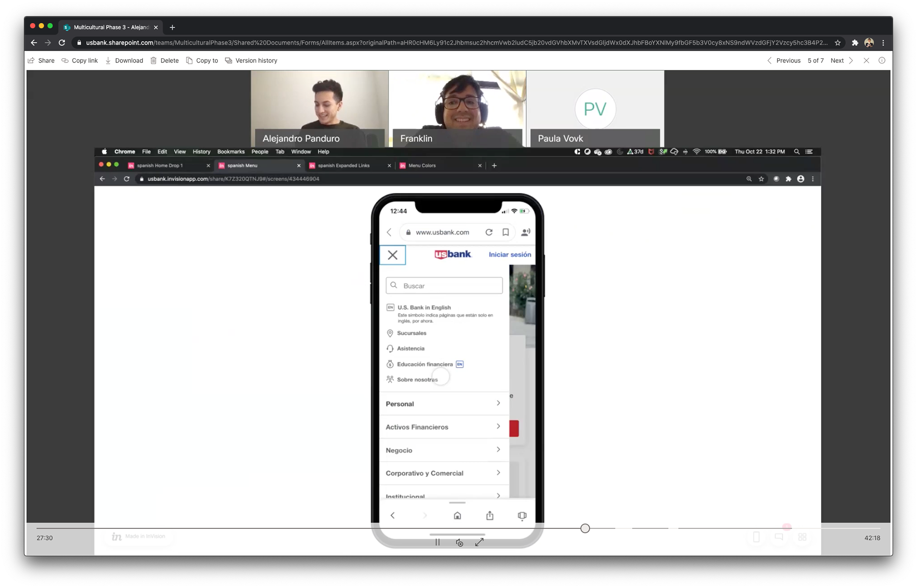Click the phone browser back chevron by URL
Viewport: 917px width, 588px height.
coord(389,232)
